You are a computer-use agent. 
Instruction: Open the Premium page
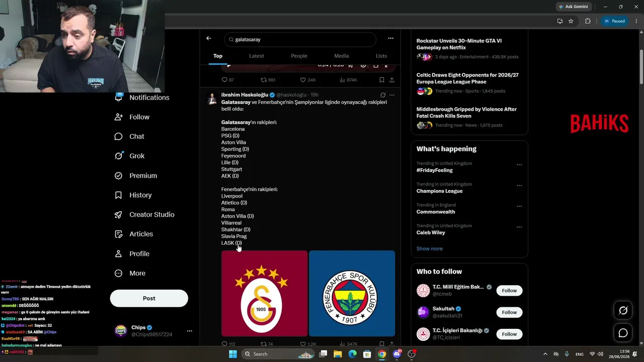pyautogui.click(x=136, y=175)
